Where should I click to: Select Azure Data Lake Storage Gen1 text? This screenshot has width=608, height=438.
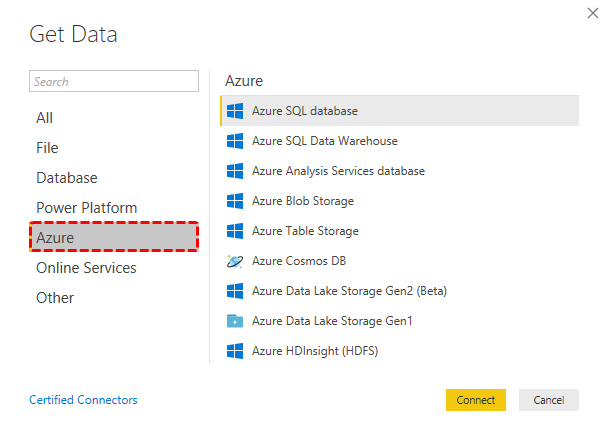coord(332,321)
